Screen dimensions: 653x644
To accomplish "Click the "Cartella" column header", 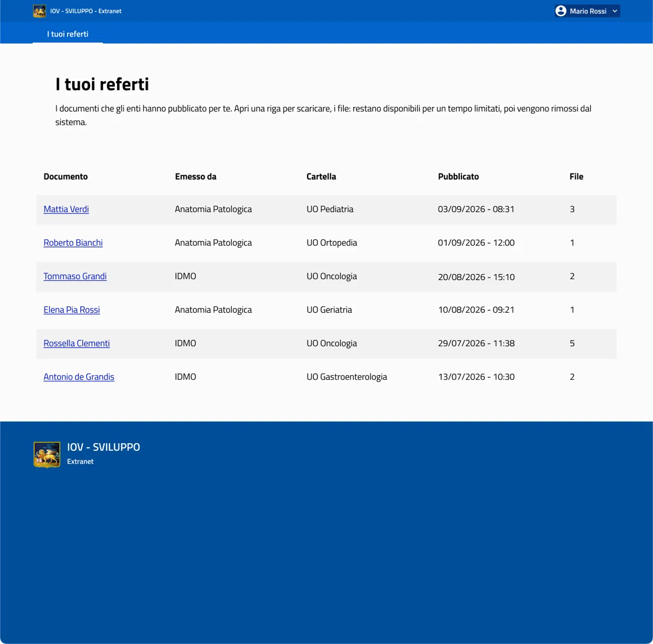I will [x=321, y=176].
